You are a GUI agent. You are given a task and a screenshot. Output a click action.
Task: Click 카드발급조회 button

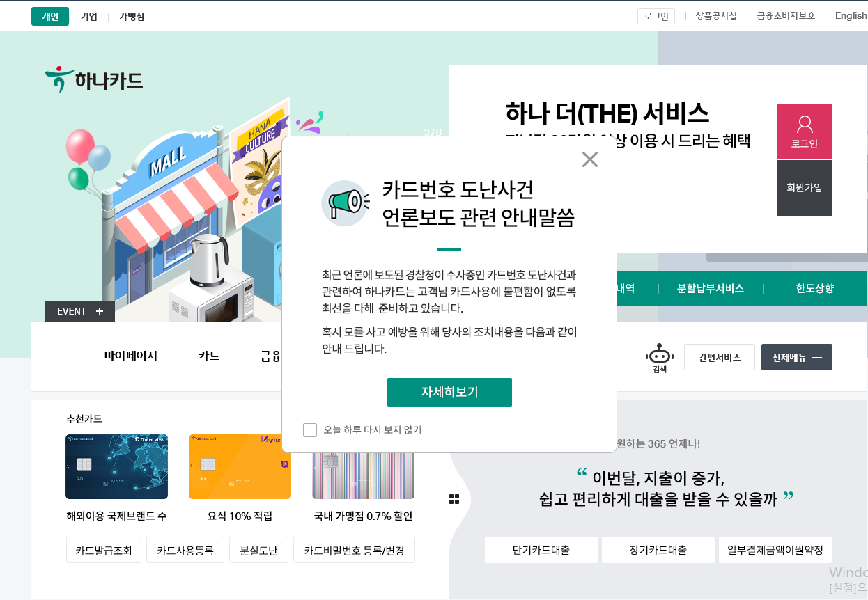tap(104, 550)
